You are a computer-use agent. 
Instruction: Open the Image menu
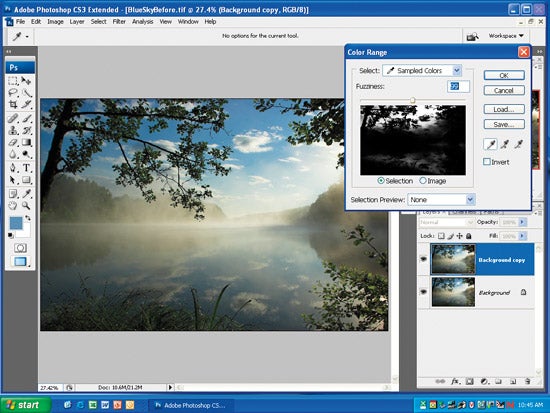click(55, 22)
